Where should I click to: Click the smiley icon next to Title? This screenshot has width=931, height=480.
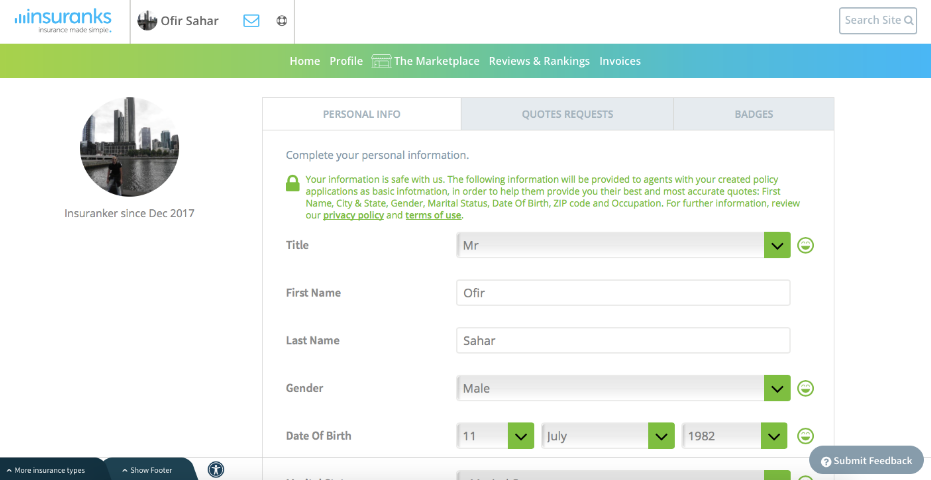point(805,245)
